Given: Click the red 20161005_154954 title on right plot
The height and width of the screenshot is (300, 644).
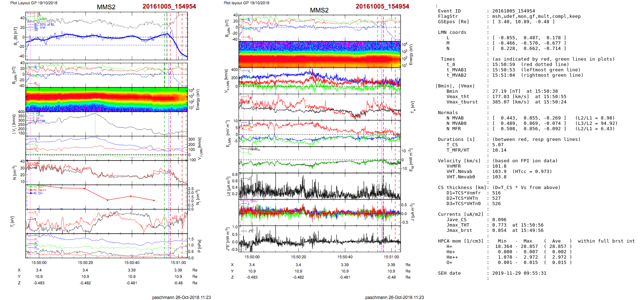Looking at the screenshot, I should click(x=382, y=6).
